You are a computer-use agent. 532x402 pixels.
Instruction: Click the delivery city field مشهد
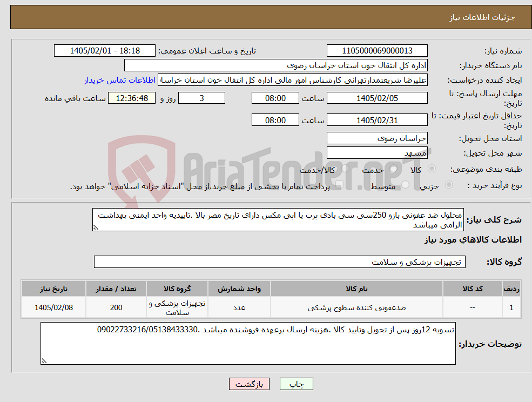[x=377, y=153]
